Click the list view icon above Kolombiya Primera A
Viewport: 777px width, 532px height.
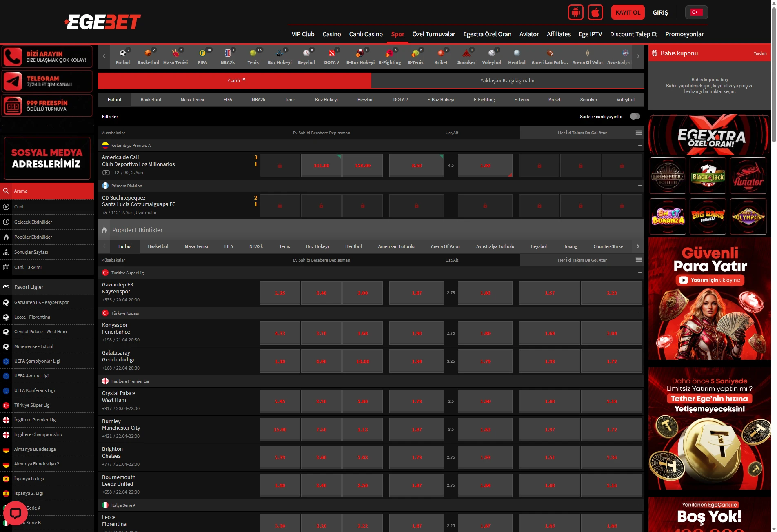[639, 133]
